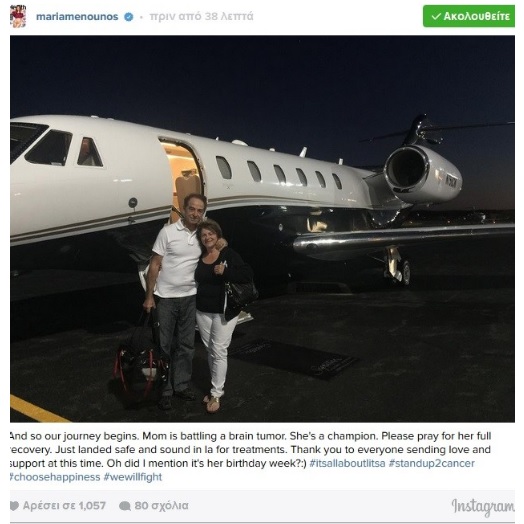Click the couple standing by the jet
Viewport: 524px width, 524px height.
(x=197, y=301)
